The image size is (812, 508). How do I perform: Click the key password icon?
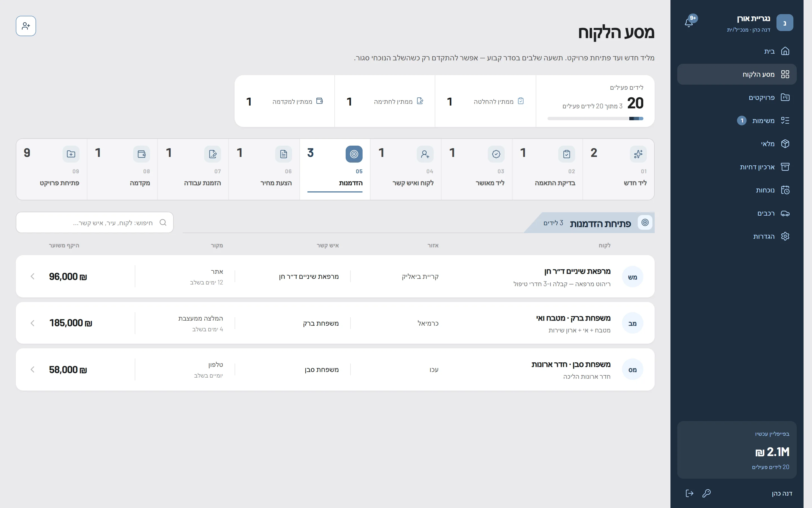click(706, 493)
